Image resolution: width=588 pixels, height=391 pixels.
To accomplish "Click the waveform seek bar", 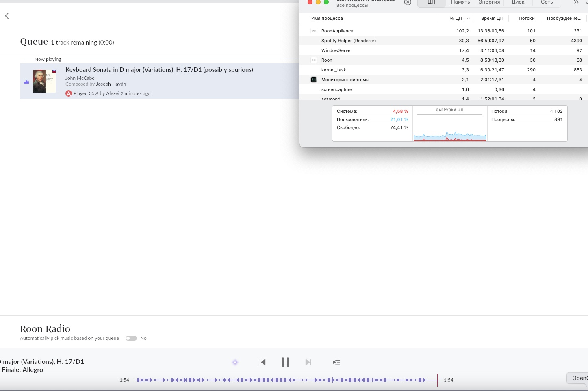I will click(286, 380).
